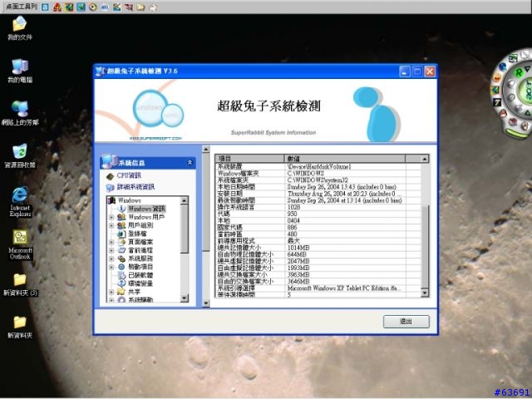Select Windows 資訊 in the tree
This screenshot has width=532, height=399.
point(146,209)
